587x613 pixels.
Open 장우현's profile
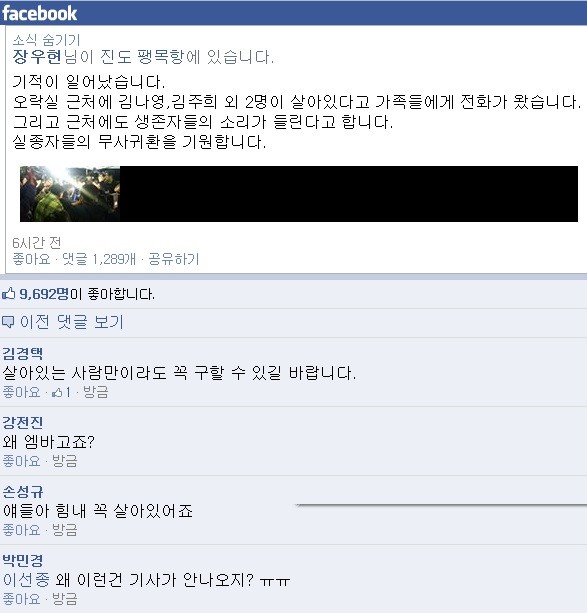coord(37,57)
